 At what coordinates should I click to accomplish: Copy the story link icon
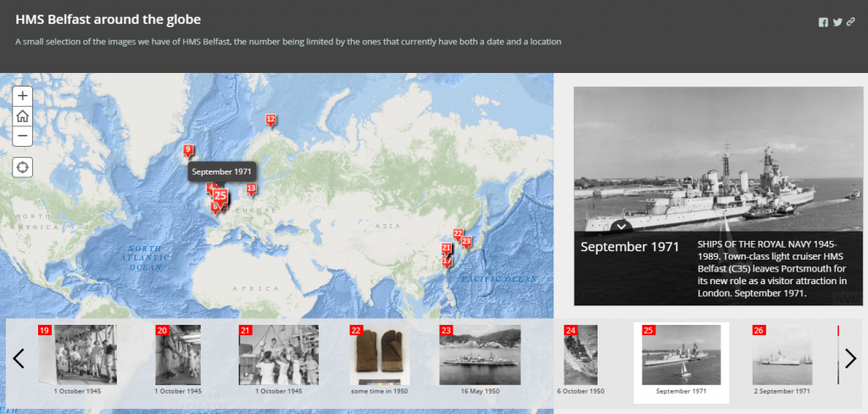point(851,22)
